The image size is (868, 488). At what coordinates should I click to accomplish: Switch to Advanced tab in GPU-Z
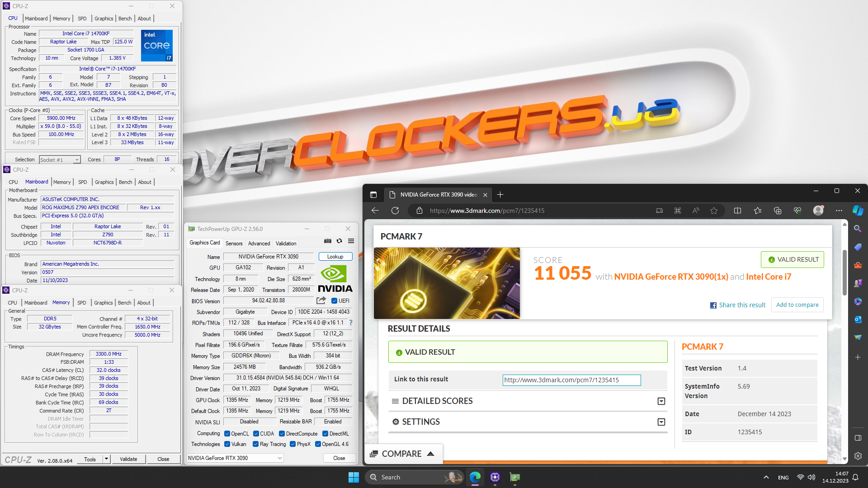259,243
